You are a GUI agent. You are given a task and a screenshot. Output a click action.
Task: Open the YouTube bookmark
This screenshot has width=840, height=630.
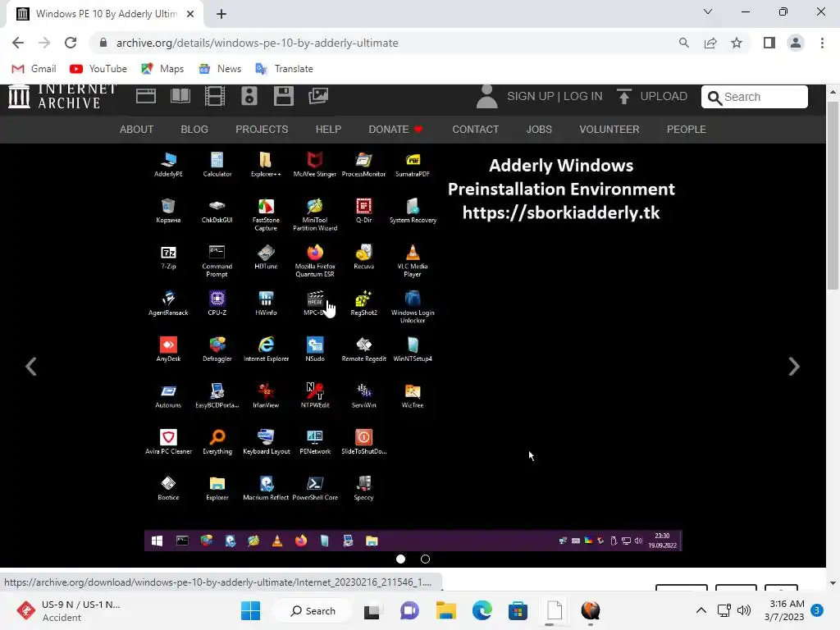pos(98,69)
